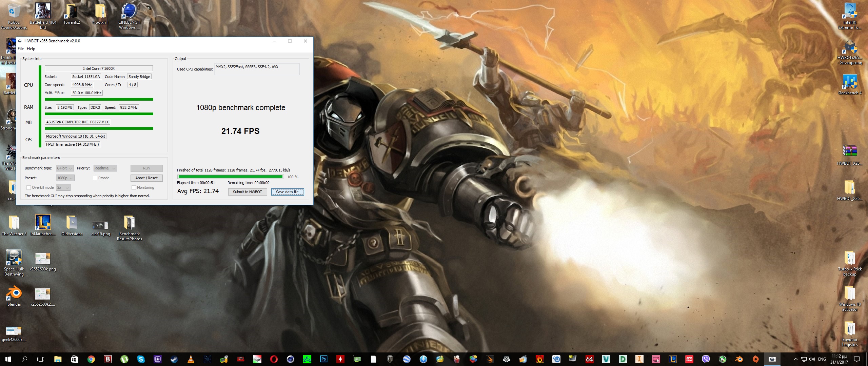
Task: Open the OldVersions folder
Action: tap(72, 225)
